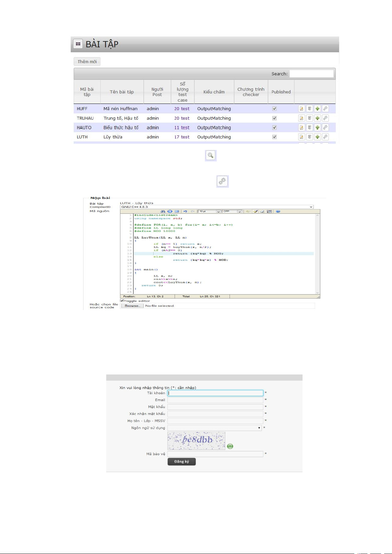Screen dimensions: 392x554
Task: Click the BÀI TẬP grid icon in header
Action: (x=78, y=44)
